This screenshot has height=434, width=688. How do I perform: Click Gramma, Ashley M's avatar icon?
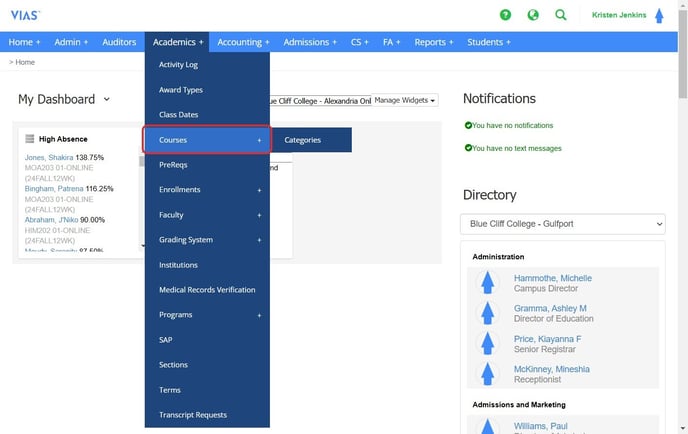coord(488,313)
